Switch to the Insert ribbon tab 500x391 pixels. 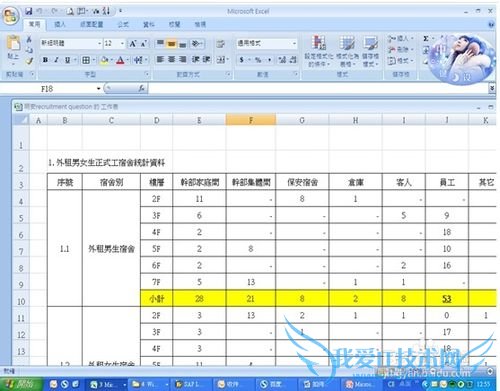60,24
